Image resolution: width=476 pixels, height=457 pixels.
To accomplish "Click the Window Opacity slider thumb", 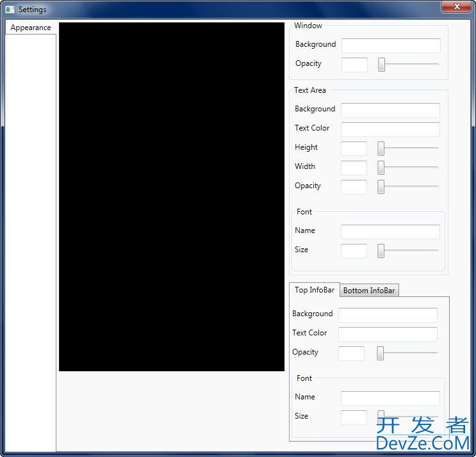I will (x=382, y=65).
